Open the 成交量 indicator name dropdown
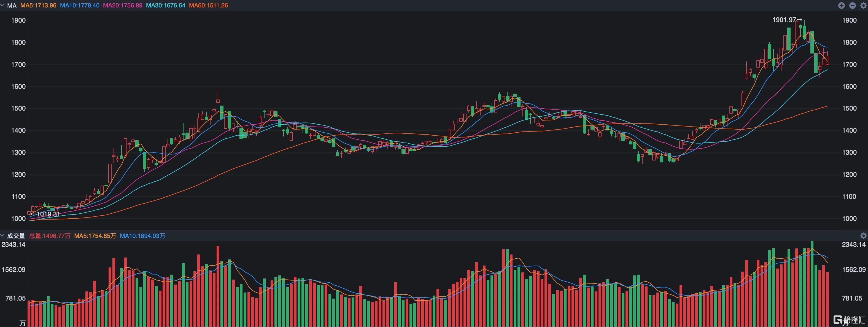 [x=16, y=236]
